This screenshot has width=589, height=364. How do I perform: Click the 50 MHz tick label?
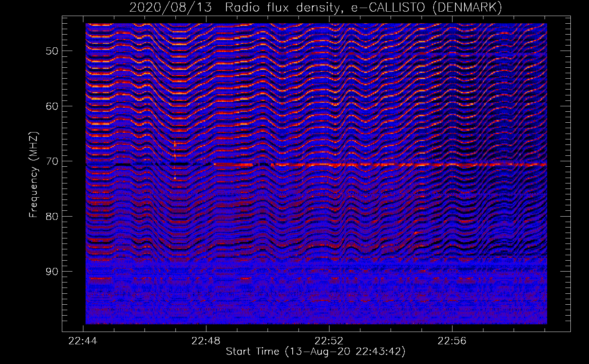point(52,51)
